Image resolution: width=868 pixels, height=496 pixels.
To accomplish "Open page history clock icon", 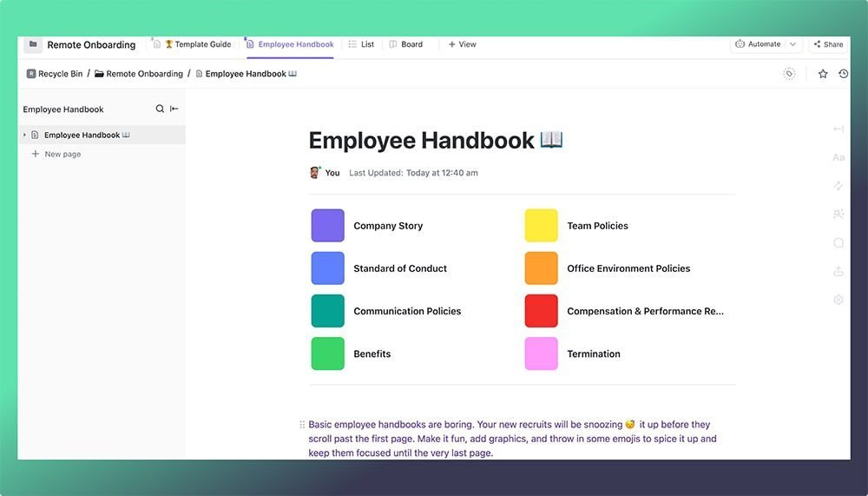I will pyautogui.click(x=843, y=74).
